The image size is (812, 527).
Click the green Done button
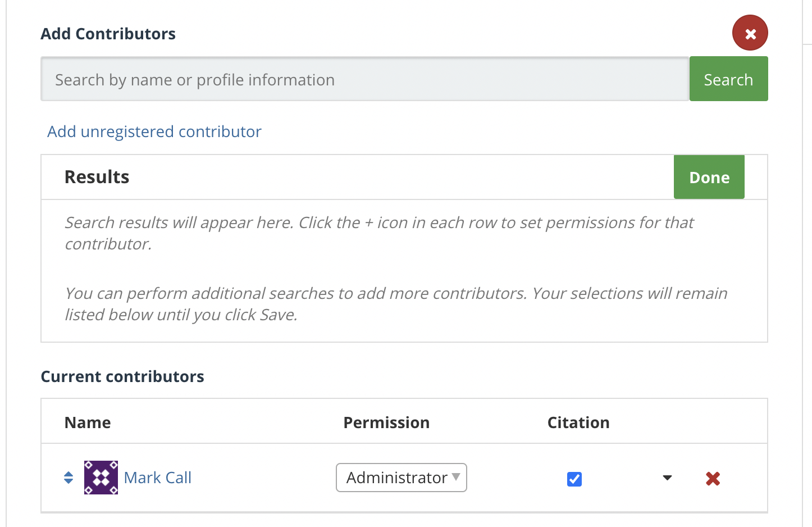(x=709, y=177)
